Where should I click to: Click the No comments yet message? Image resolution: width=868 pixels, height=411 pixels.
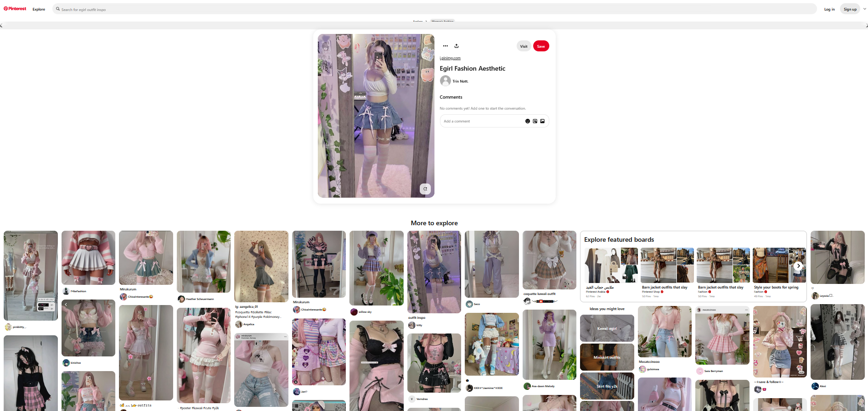(x=483, y=109)
